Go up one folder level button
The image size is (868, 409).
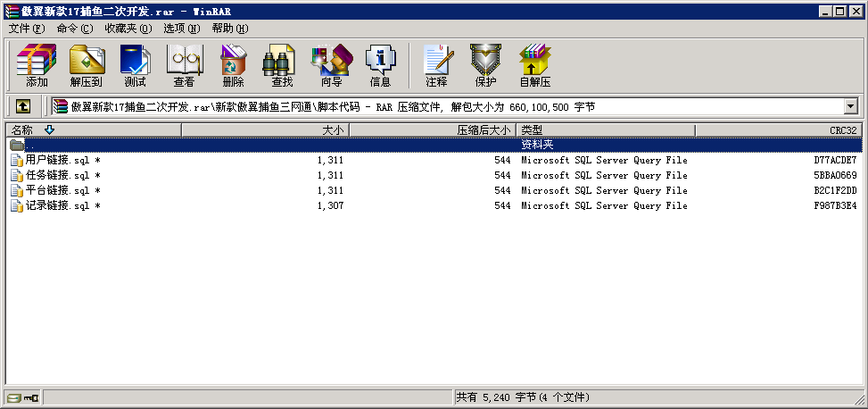click(23, 106)
